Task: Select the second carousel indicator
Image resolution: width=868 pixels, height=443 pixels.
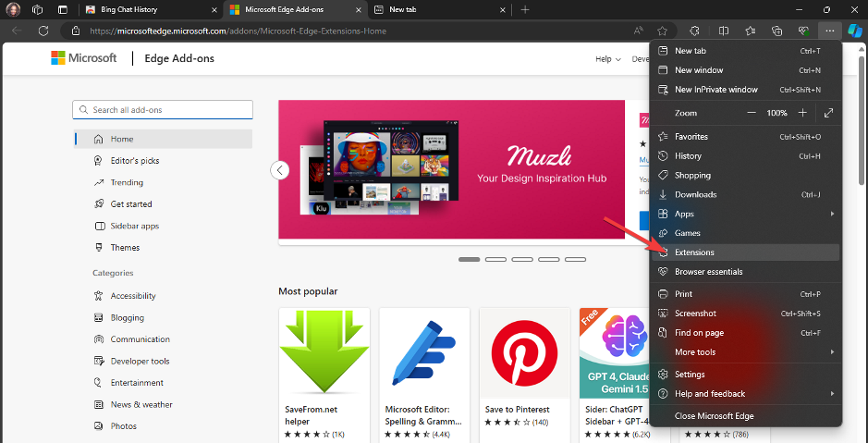Action: [x=495, y=259]
